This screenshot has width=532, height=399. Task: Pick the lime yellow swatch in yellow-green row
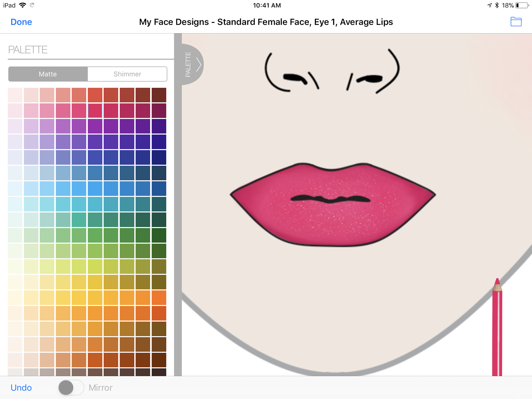95,266
